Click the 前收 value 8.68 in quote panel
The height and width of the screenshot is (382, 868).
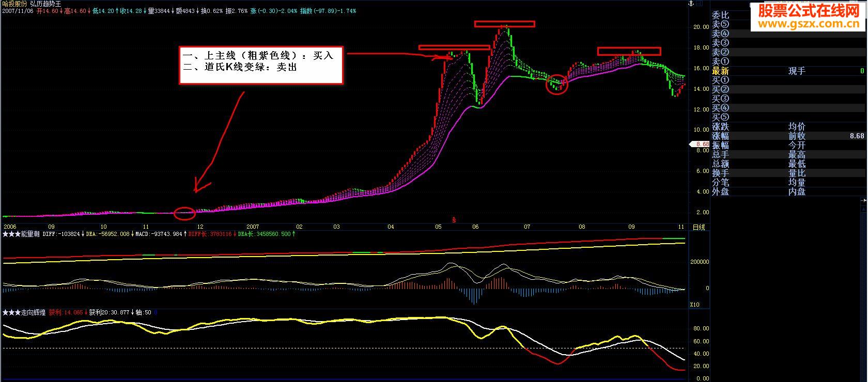point(857,136)
